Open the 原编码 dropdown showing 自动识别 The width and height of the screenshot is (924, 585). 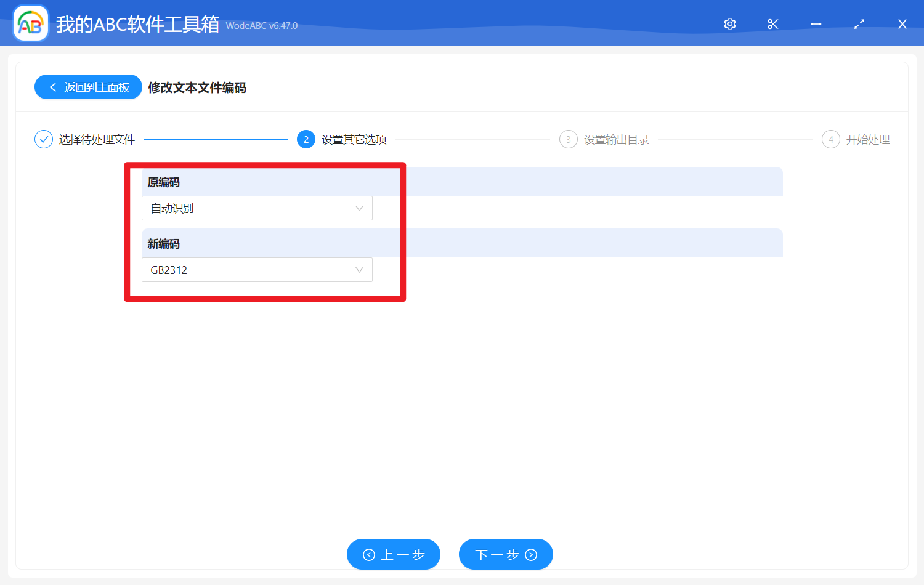[257, 208]
